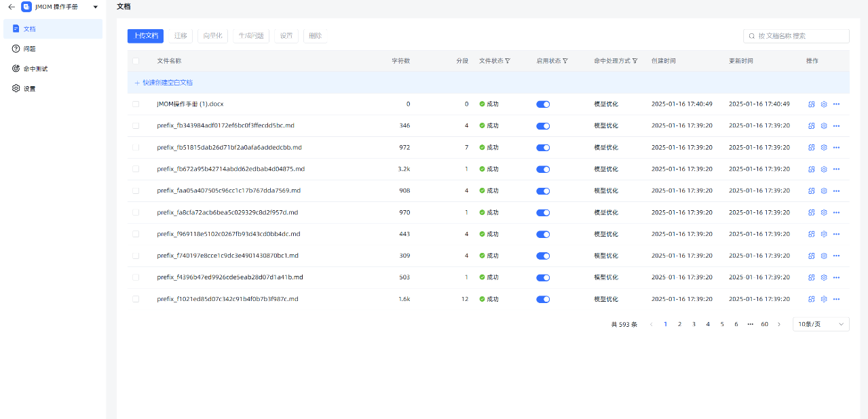Click the 上传文档 button
The width and height of the screenshot is (868, 419).
point(145,36)
